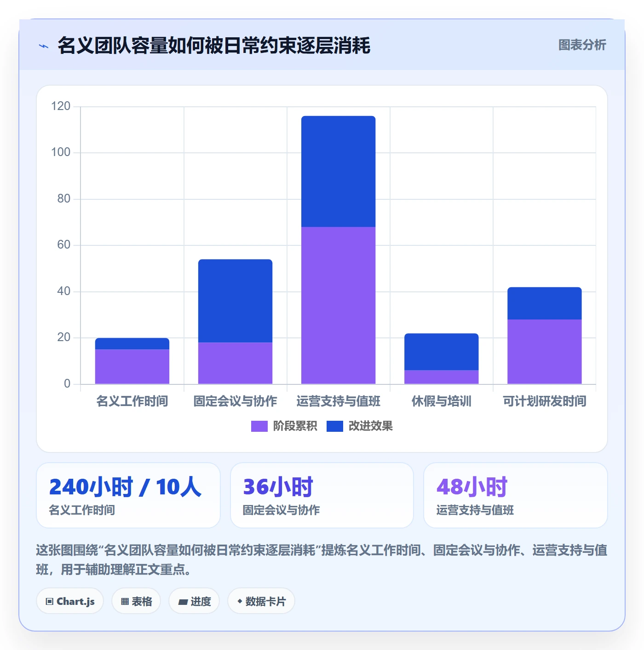This screenshot has width=644, height=650.
Task: Click the purple segment of 名义工作时间 bar
Action: click(x=132, y=367)
